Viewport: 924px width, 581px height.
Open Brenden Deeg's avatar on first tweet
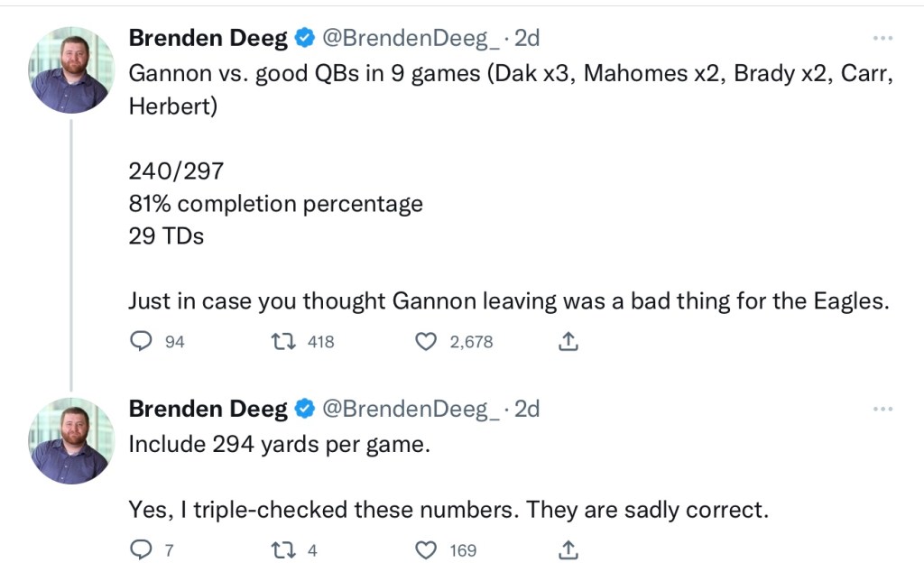(71, 69)
